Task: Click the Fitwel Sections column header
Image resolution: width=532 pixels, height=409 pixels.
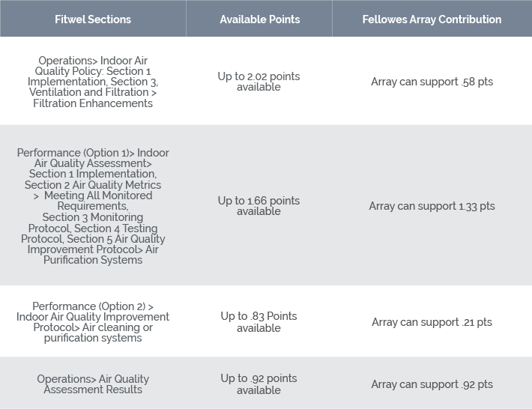Action: [x=93, y=18]
